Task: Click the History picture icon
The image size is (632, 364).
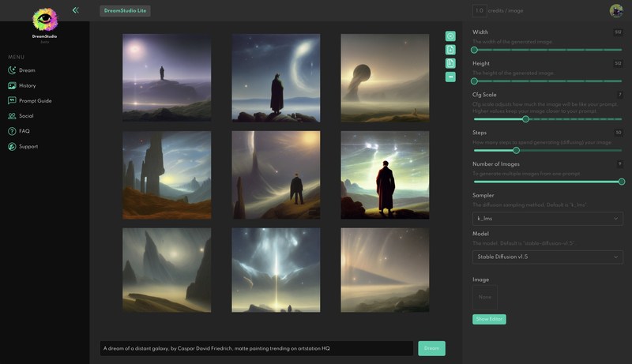Action: tap(12, 85)
